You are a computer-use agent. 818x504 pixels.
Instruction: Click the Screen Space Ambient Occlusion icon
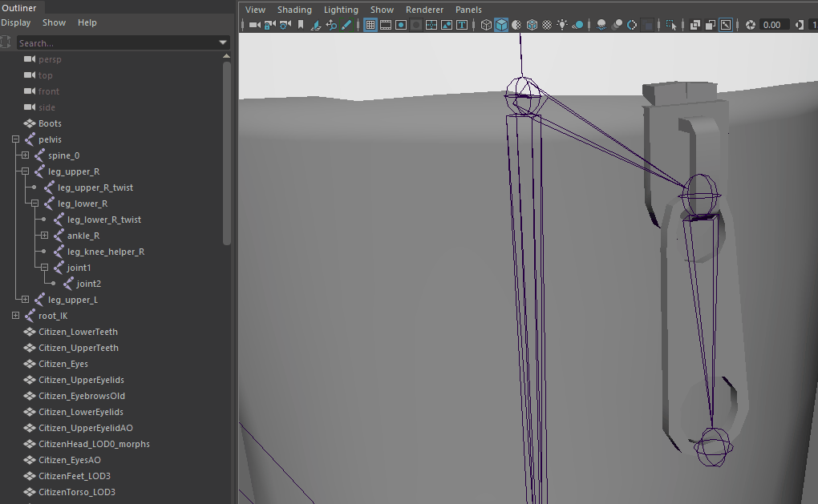(x=601, y=25)
